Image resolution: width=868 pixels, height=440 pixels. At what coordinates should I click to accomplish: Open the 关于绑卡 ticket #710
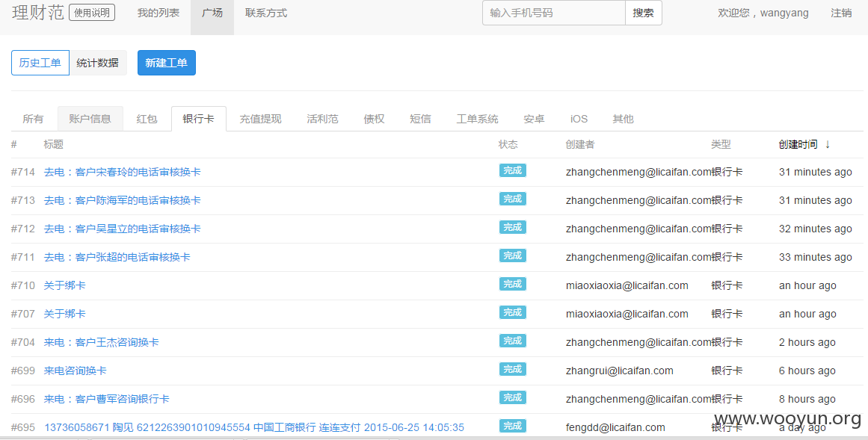coord(65,285)
